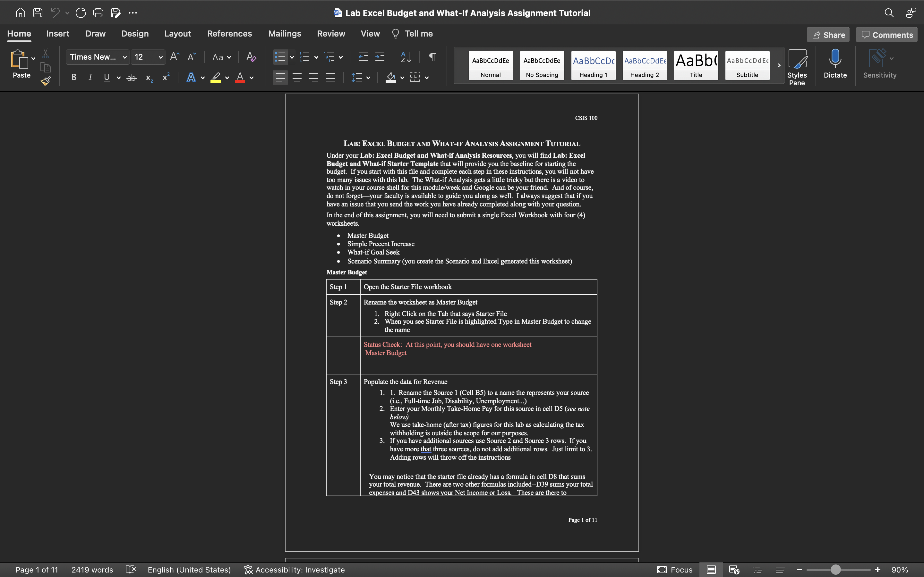
Task: Toggle superscript formatting
Action: [165, 77]
